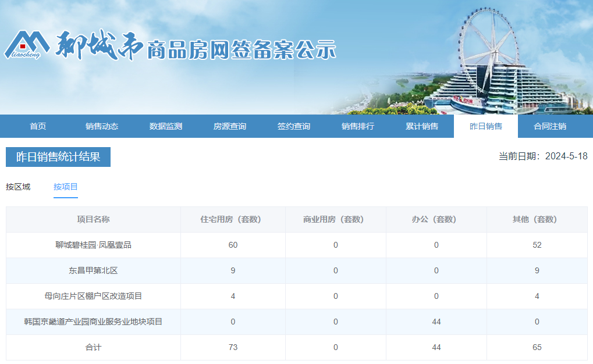Click the 聊城碧桂园·凤凰壹品 project name
Image resolution: width=593 pixels, height=364 pixels.
point(94,245)
